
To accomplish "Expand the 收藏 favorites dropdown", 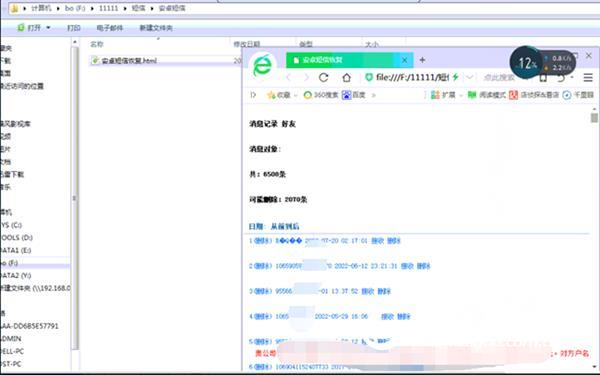I will [296, 95].
